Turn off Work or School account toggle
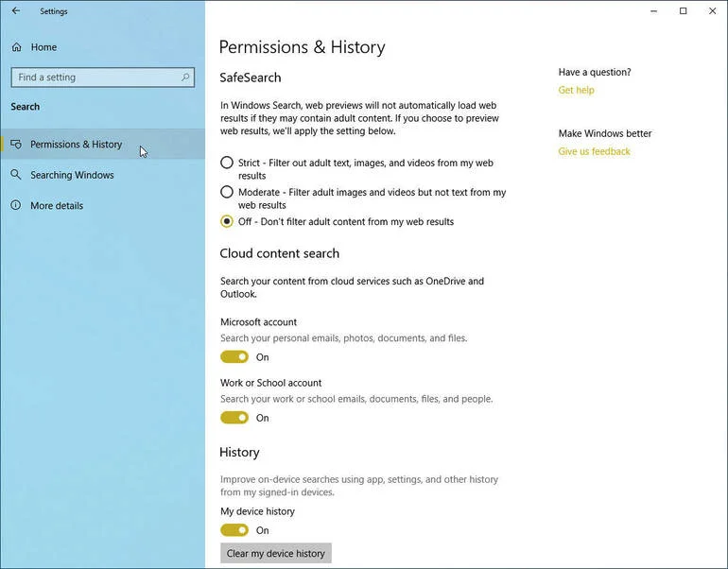Screen dimensions: 728x569 234,418
